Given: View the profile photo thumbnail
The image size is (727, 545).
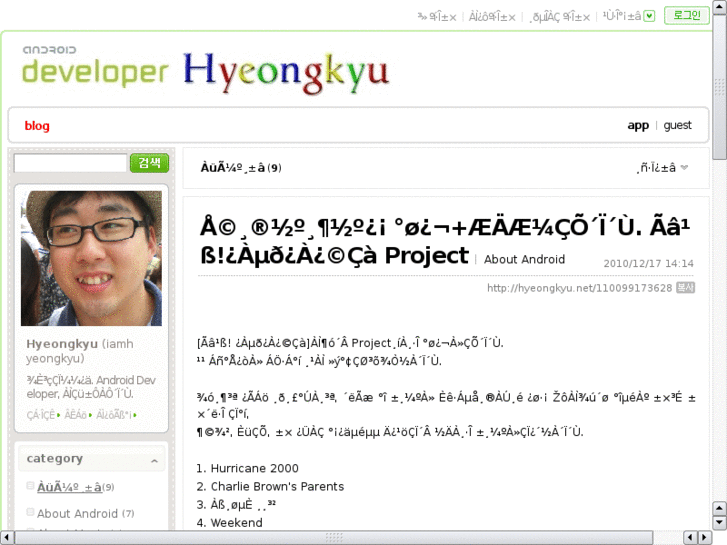Looking at the screenshot, I should pyautogui.click(x=91, y=258).
